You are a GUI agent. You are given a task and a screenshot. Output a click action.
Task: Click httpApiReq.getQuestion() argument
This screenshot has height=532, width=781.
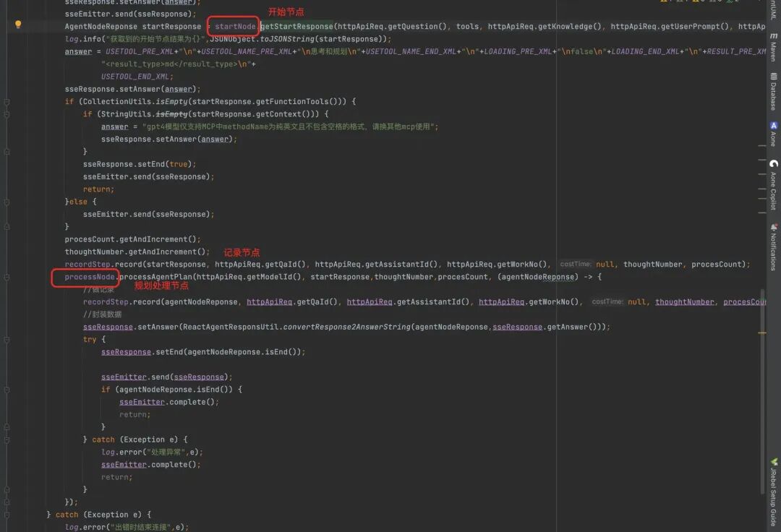[392, 26]
